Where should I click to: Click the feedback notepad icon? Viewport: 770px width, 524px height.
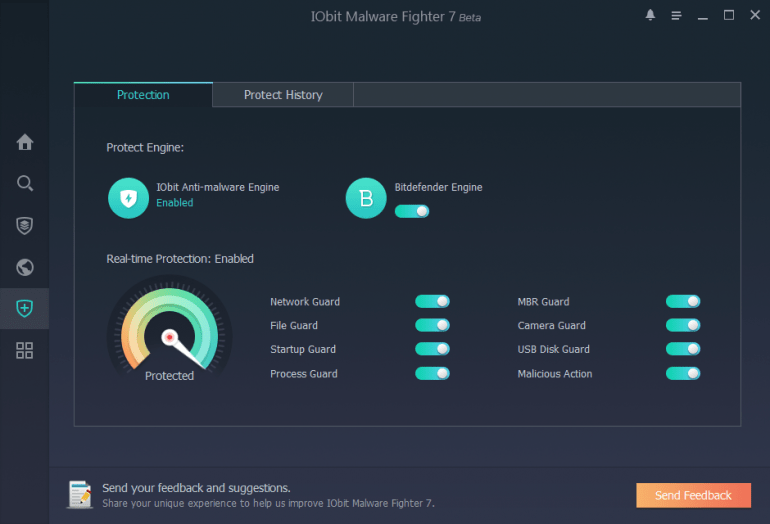tap(80, 495)
